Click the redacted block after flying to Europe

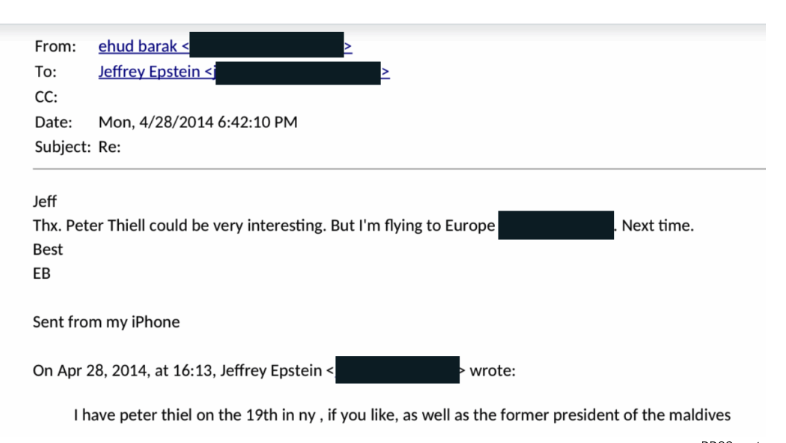point(556,225)
